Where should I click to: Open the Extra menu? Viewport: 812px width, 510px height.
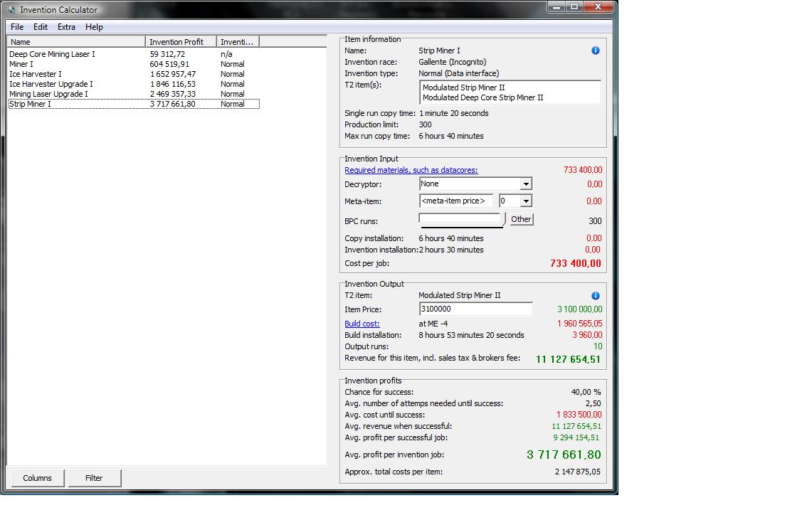click(x=66, y=27)
